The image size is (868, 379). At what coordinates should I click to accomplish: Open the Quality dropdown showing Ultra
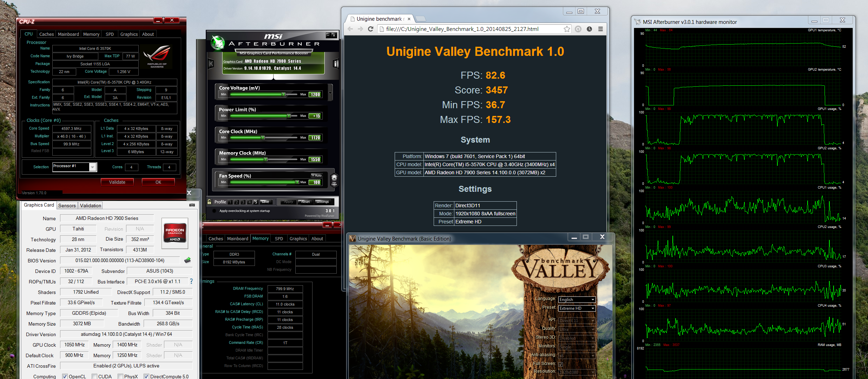(x=577, y=329)
